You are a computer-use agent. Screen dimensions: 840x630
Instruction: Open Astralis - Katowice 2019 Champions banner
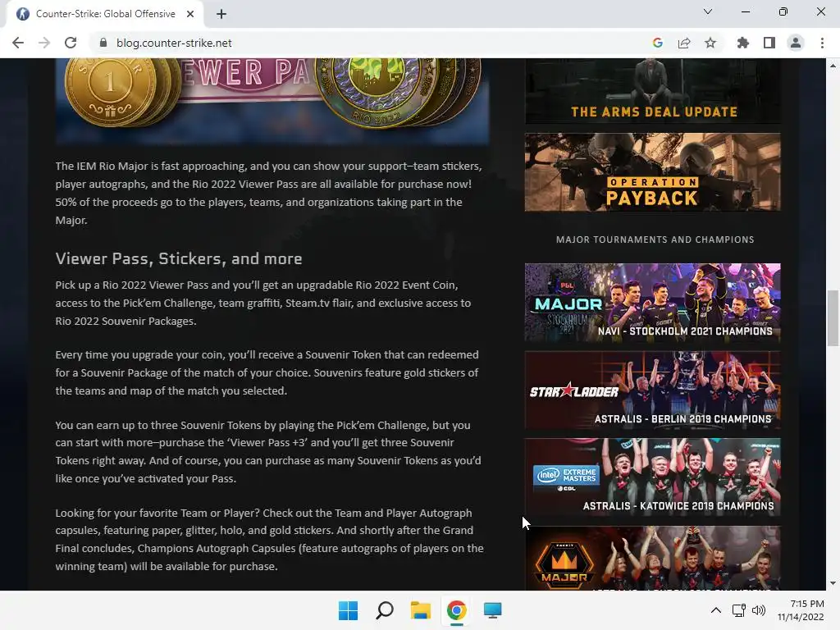click(652, 477)
